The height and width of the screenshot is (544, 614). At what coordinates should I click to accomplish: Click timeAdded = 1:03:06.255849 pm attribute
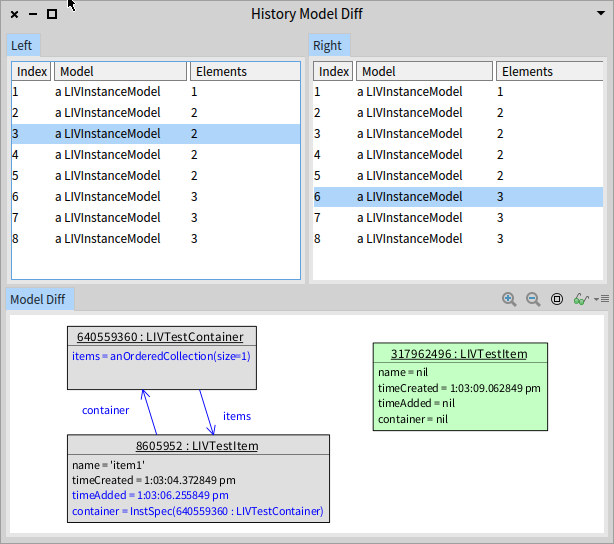(150, 495)
